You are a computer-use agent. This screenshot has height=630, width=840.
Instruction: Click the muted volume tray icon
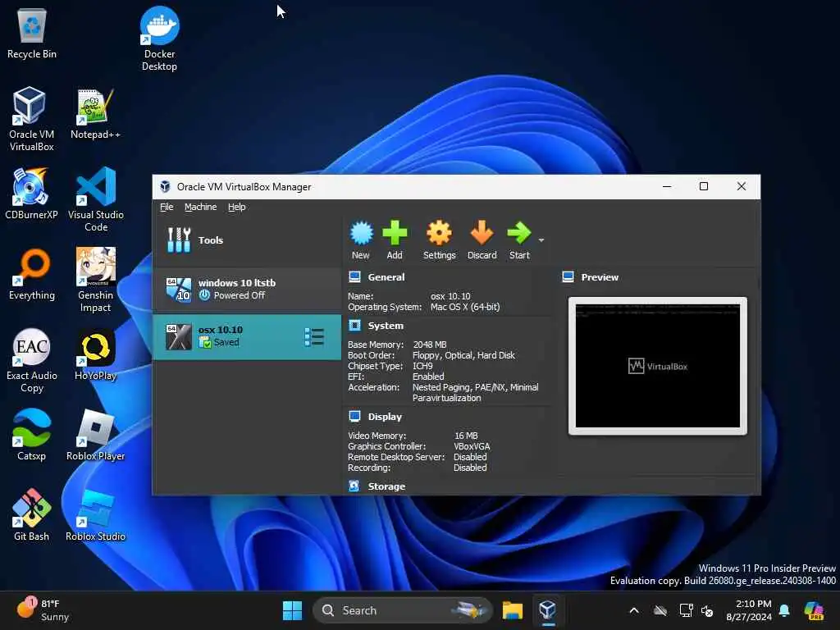(707, 610)
